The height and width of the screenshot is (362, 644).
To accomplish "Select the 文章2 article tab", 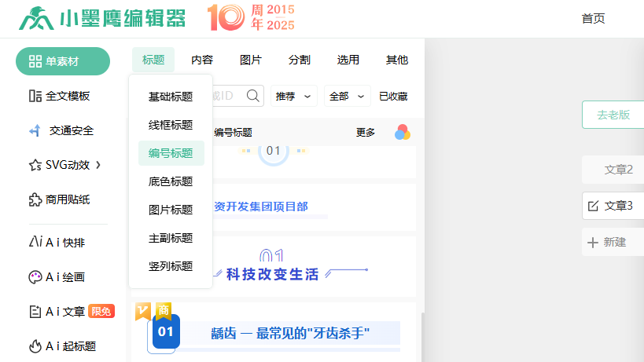I will [x=613, y=170].
